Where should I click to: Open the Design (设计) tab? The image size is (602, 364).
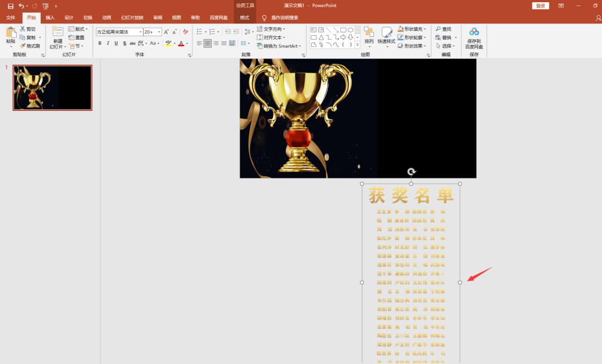(69, 18)
